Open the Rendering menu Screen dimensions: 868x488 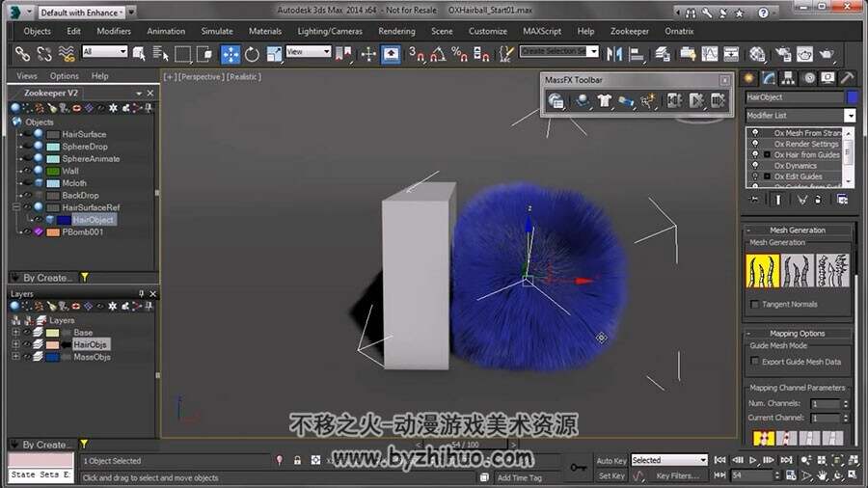click(396, 31)
